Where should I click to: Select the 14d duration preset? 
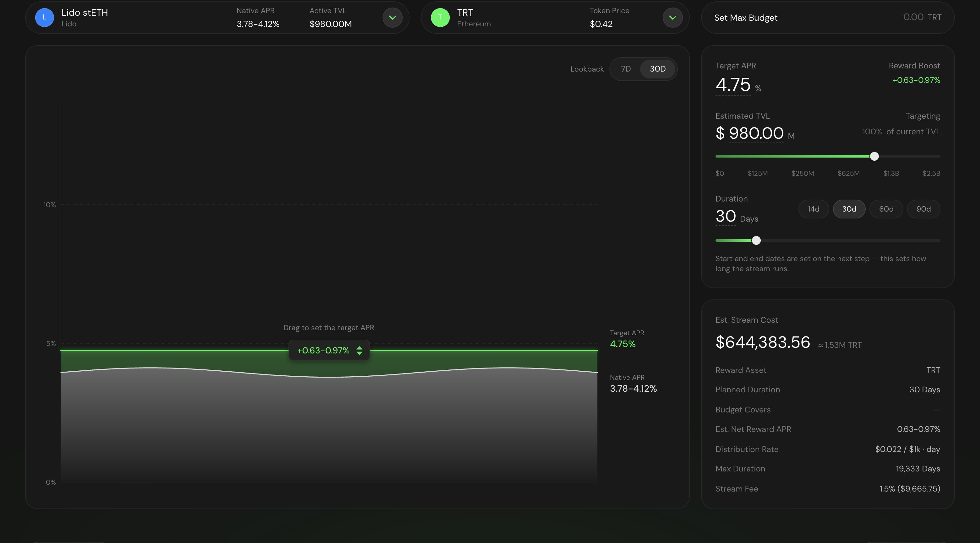click(x=814, y=209)
